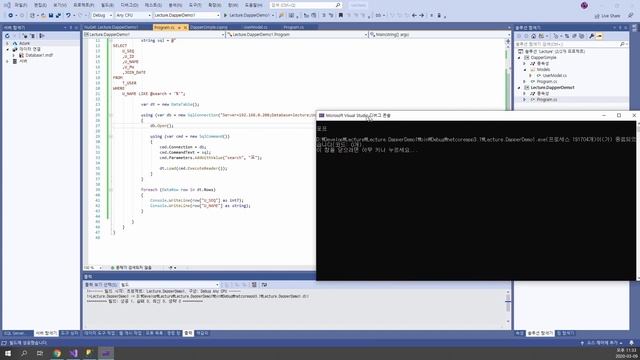
Task: Open the Output source selection dropdown
Action: coord(170,284)
